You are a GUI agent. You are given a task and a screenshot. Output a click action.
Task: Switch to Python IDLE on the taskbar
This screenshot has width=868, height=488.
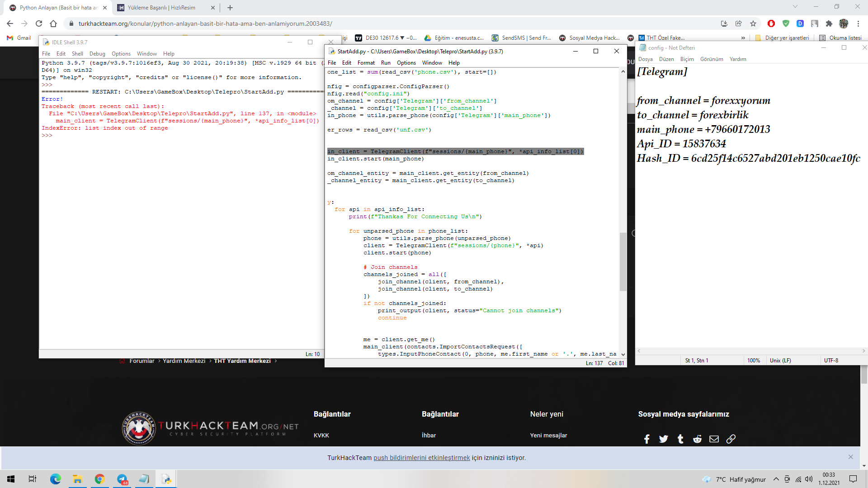click(x=166, y=479)
